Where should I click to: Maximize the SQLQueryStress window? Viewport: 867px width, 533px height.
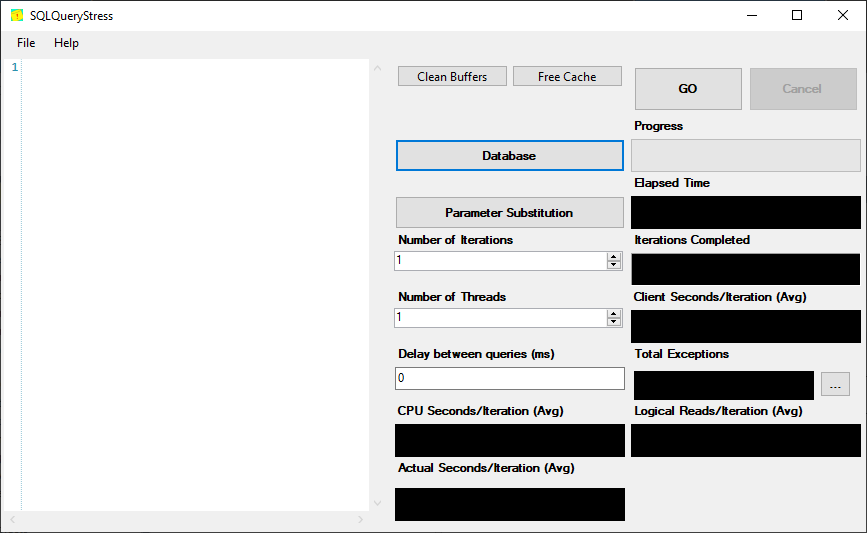pyautogui.click(x=797, y=15)
